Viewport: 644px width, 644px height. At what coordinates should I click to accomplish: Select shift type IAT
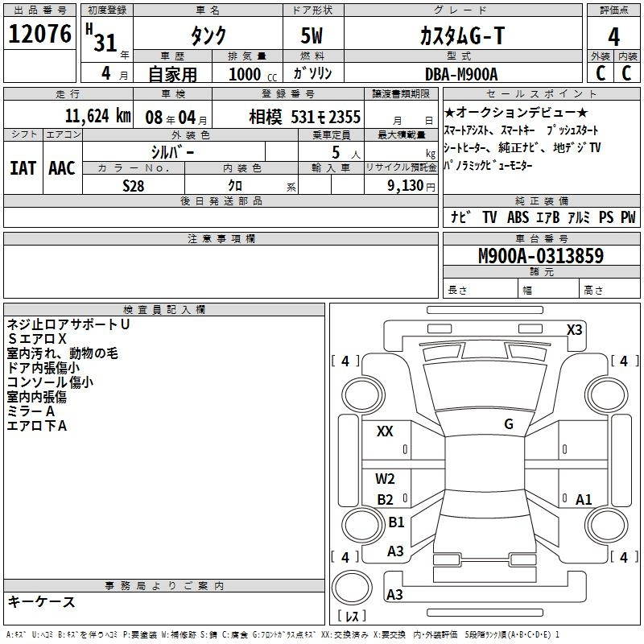click(x=23, y=168)
